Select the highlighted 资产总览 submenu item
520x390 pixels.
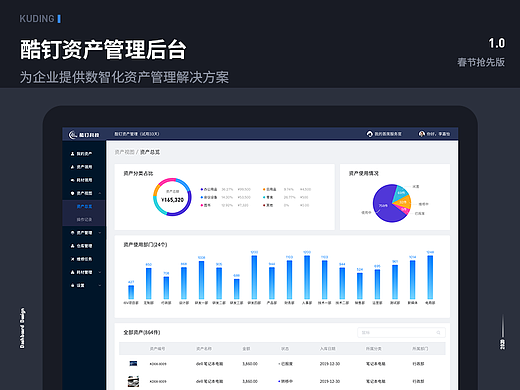(x=84, y=206)
